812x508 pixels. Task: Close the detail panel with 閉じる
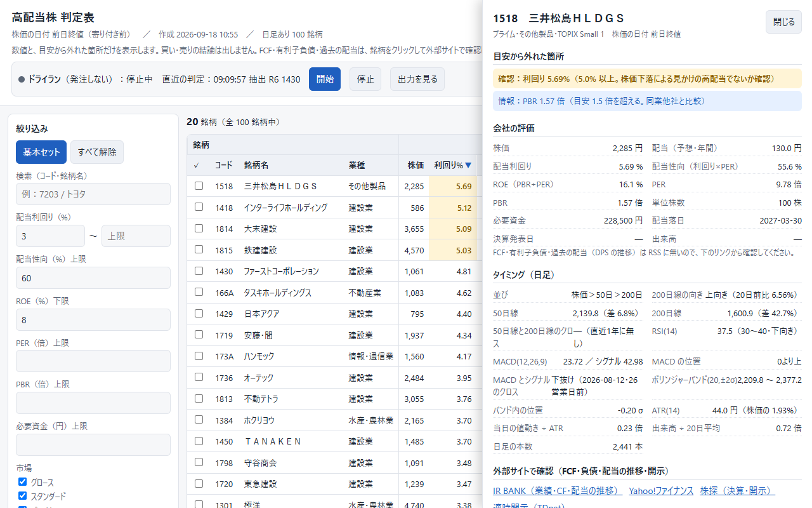pos(783,22)
